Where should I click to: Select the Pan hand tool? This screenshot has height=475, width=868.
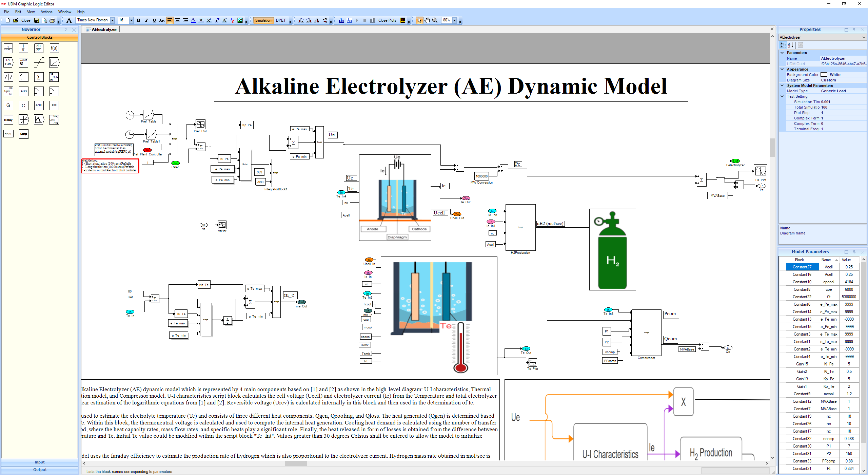[427, 20]
